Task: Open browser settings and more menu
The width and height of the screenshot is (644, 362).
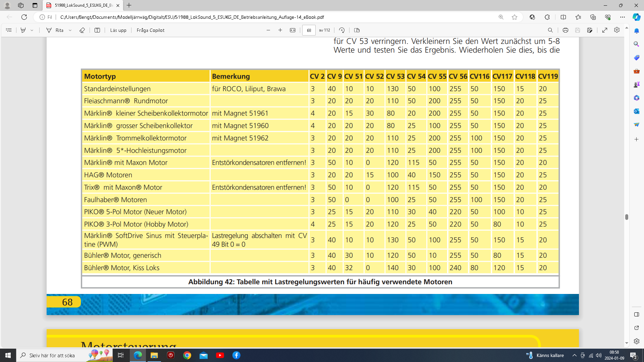Action: point(623,17)
